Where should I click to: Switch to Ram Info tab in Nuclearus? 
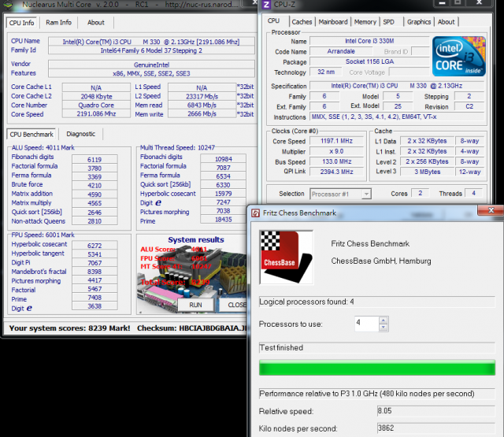(58, 23)
